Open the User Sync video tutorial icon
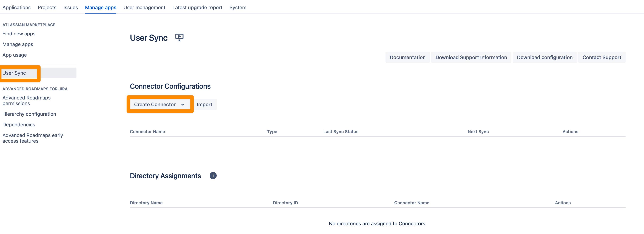Image resolution: width=644 pixels, height=234 pixels. click(179, 38)
